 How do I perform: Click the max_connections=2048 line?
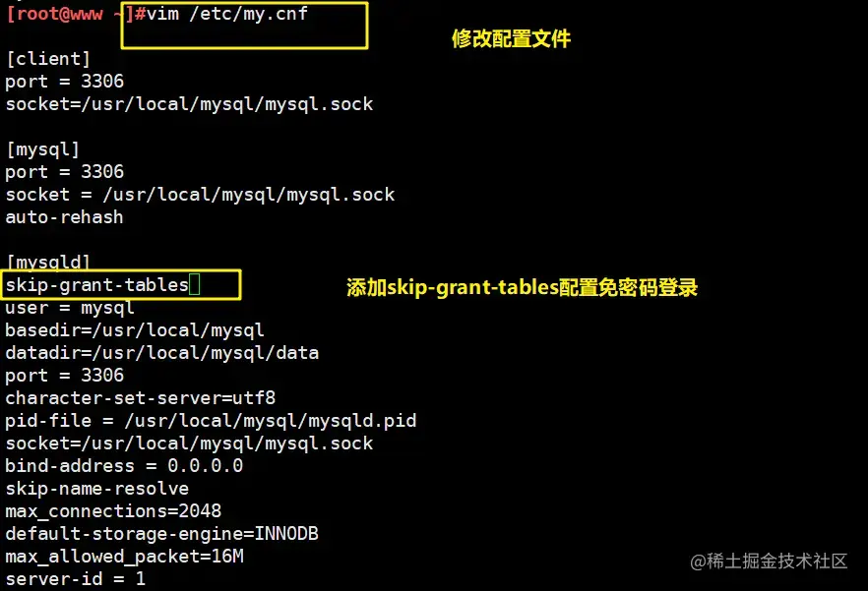pyautogui.click(x=113, y=510)
